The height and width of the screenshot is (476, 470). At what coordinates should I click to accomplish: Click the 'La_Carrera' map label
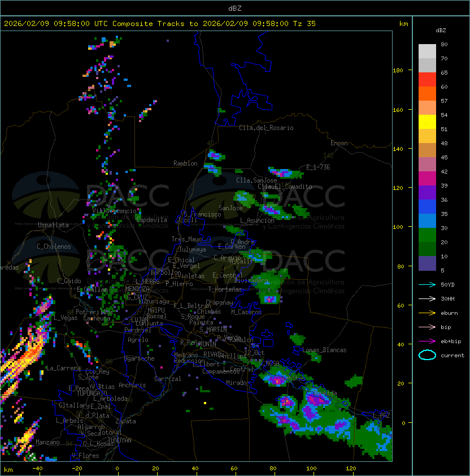[63, 368]
